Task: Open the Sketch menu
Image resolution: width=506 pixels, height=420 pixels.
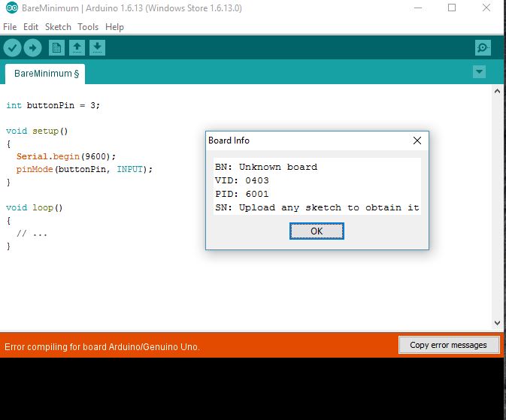Action: (x=58, y=27)
